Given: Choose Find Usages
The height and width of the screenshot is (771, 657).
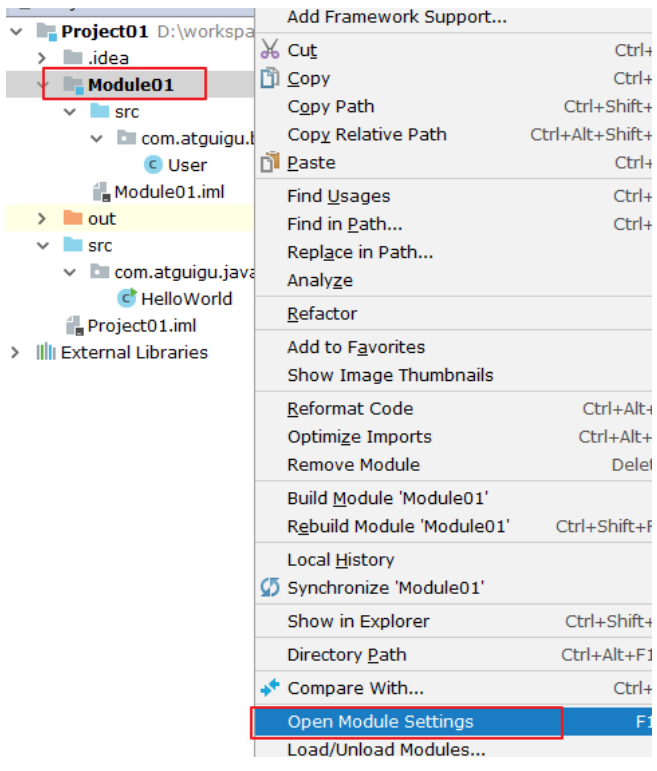Looking at the screenshot, I should pyautogui.click(x=453, y=196).
